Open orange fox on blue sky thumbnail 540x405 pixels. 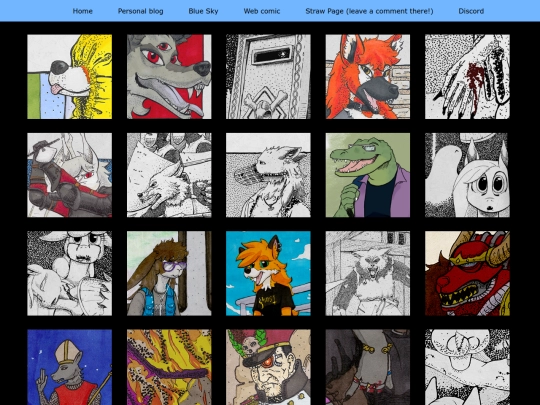(268, 273)
